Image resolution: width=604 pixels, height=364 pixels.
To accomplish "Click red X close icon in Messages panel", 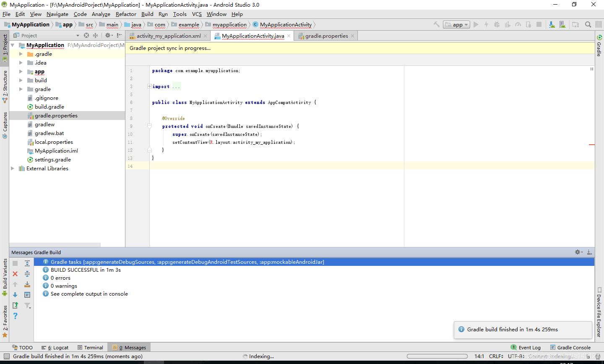I will click(x=15, y=274).
